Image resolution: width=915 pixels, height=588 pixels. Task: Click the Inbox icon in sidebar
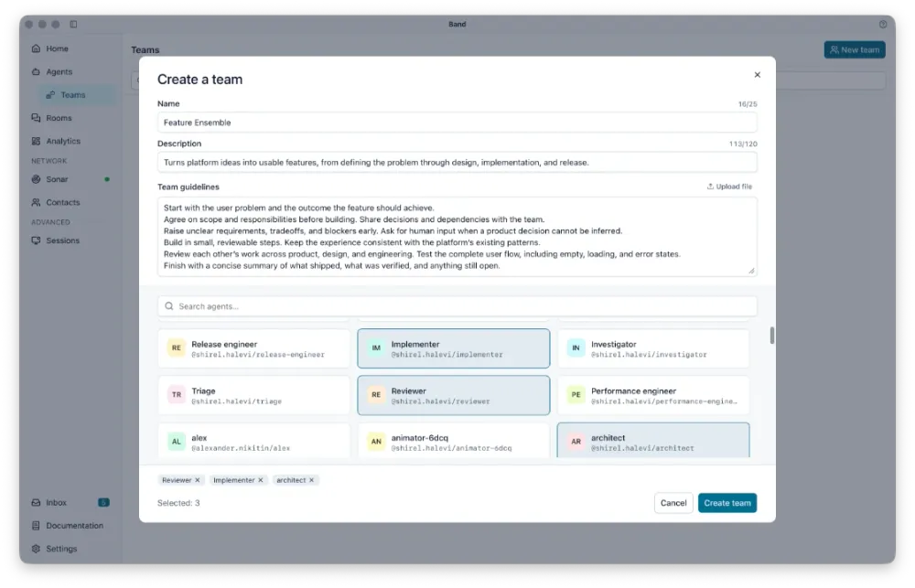(x=37, y=502)
